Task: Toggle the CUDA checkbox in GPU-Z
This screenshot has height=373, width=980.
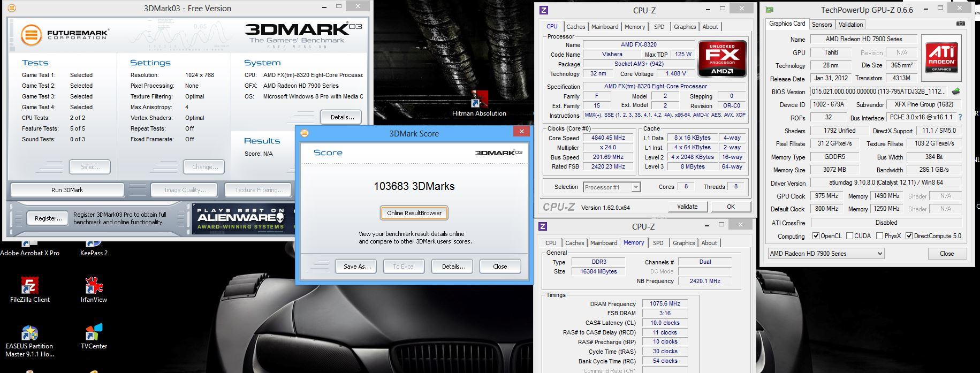Action: [x=850, y=236]
